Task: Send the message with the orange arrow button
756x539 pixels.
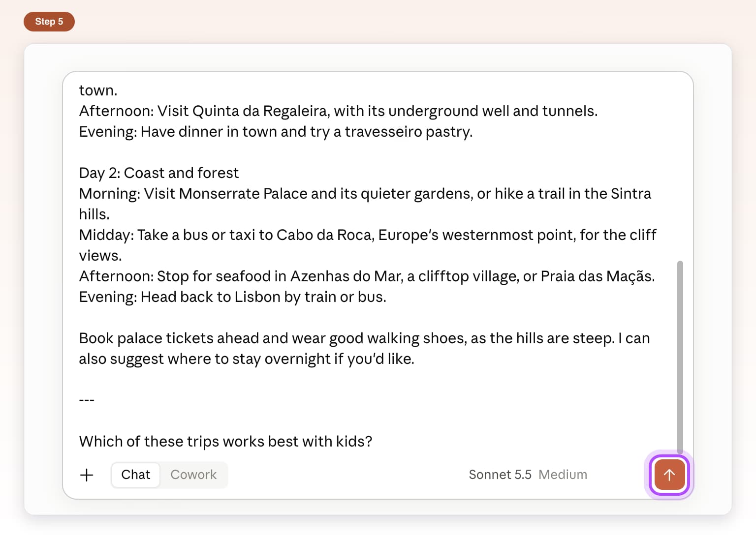Action: 669,475
